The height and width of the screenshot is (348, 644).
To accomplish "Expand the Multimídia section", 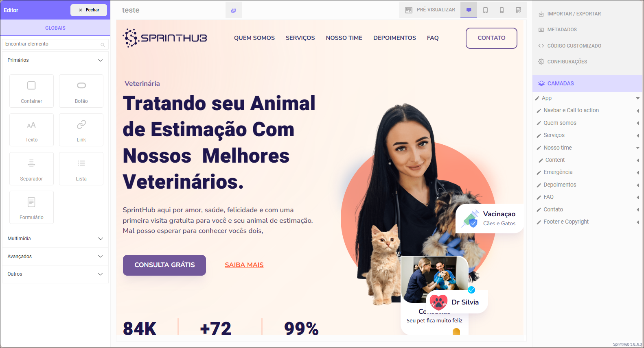I will [x=55, y=239].
